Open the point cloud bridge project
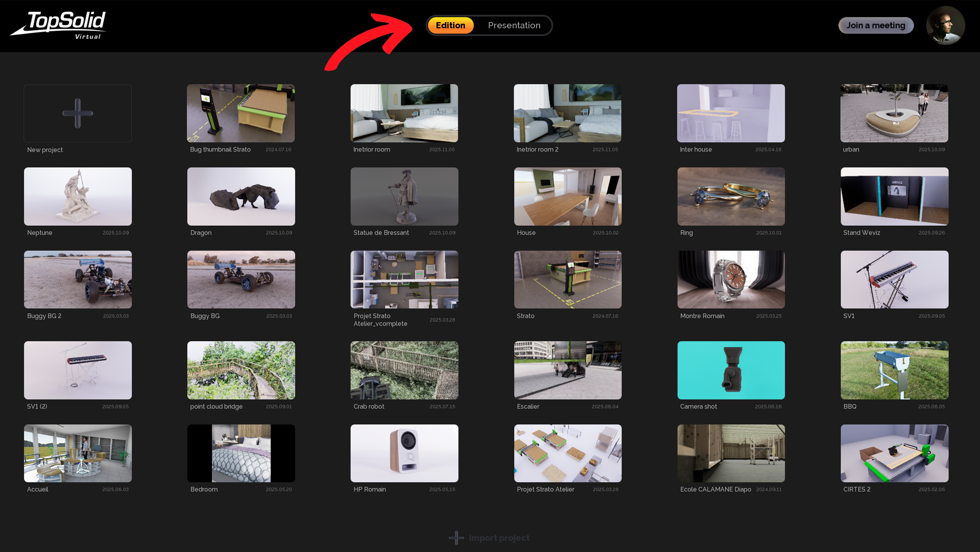 [241, 370]
